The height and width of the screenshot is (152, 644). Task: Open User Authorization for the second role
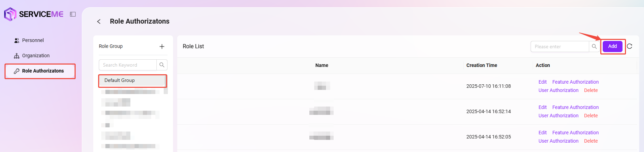pos(558,116)
